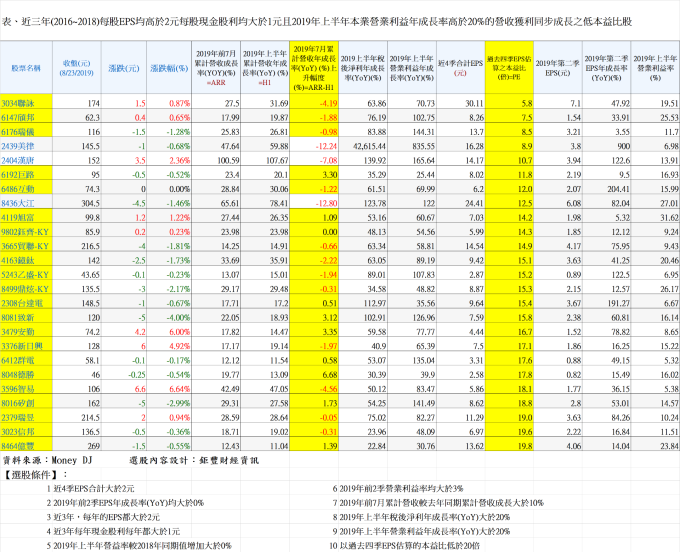Select stock 2308台達電 name

[22, 304]
